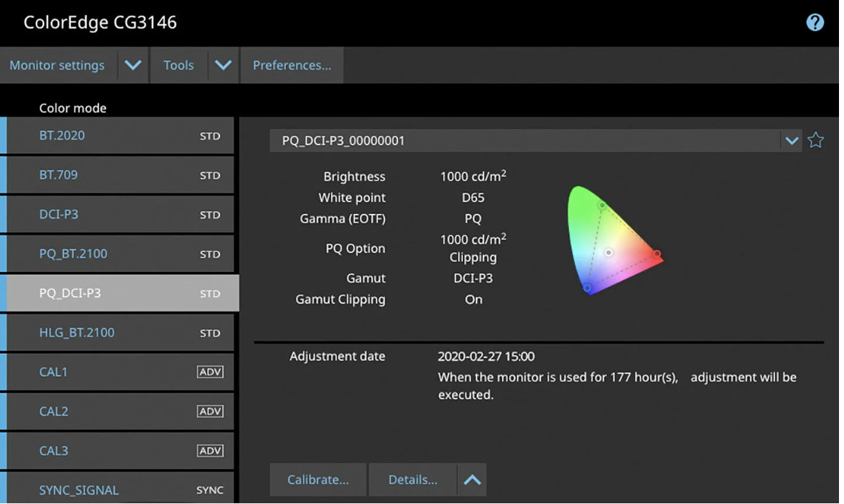Click the ADV badge on CAL1
Viewport: 844px width, 504px height.
210,372
